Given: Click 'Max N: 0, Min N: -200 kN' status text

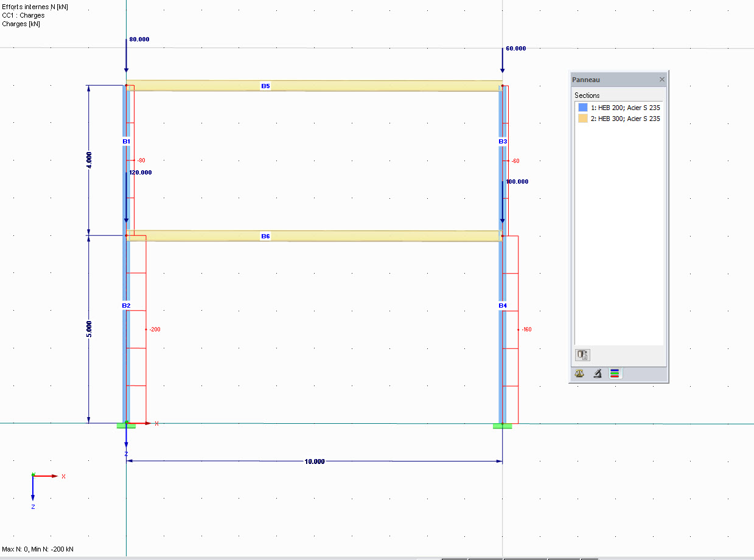Looking at the screenshot, I should 38,549.
